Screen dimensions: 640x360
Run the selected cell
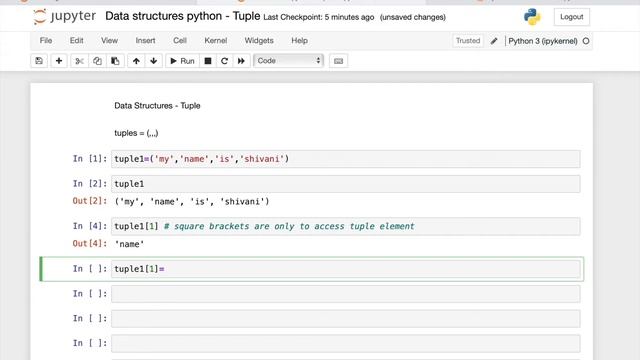point(182,61)
